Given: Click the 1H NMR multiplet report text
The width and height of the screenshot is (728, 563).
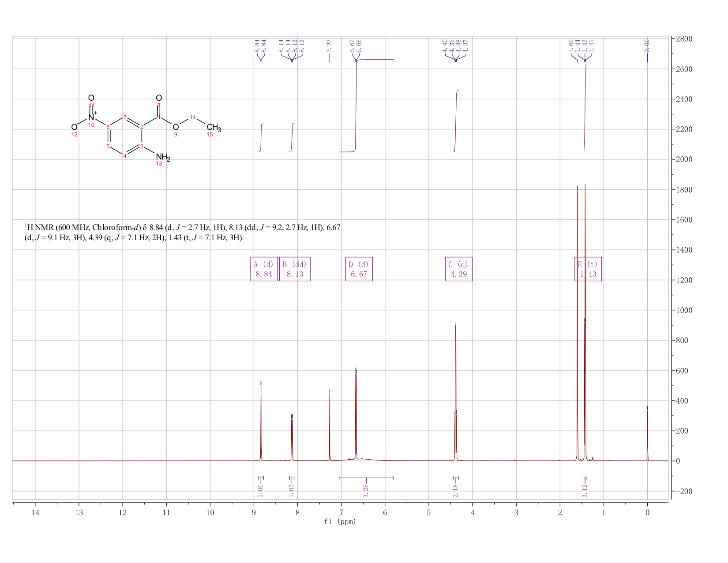Looking at the screenshot, I should click(182, 232).
